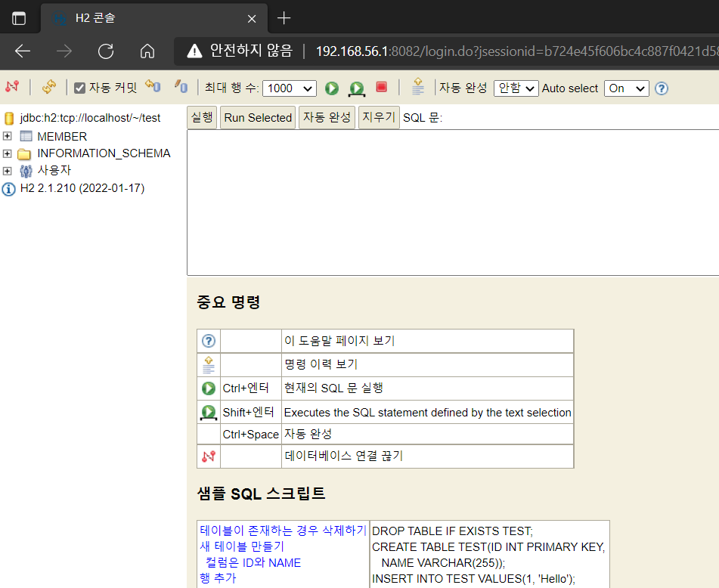The width and height of the screenshot is (719, 588).
Task: Click help icon in important commands table
Action: tap(209, 341)
